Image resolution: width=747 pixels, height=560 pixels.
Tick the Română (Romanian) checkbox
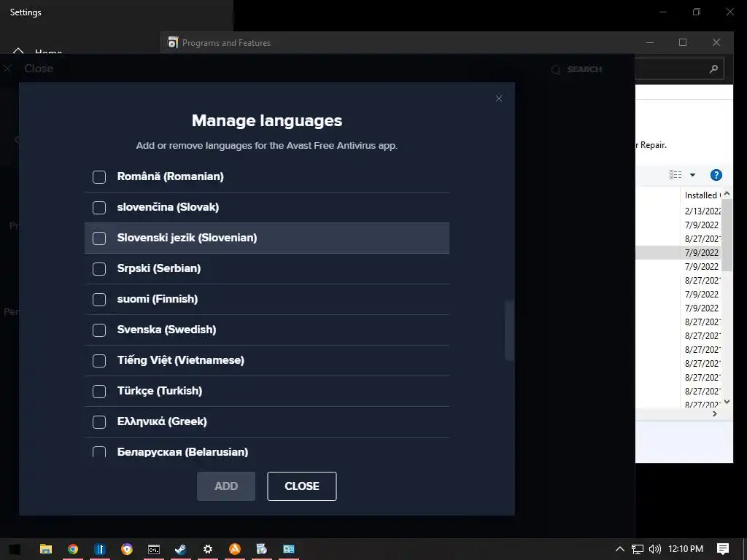99,177
